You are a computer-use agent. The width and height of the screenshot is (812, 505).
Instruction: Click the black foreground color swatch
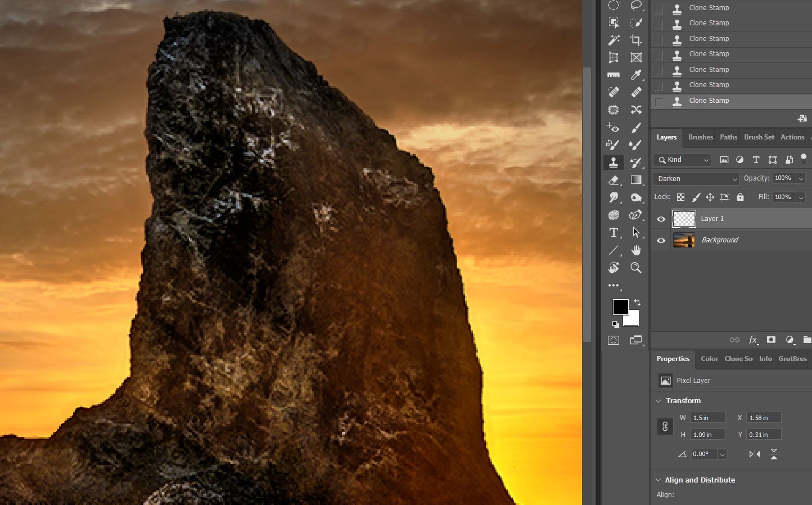pos(620,306)
